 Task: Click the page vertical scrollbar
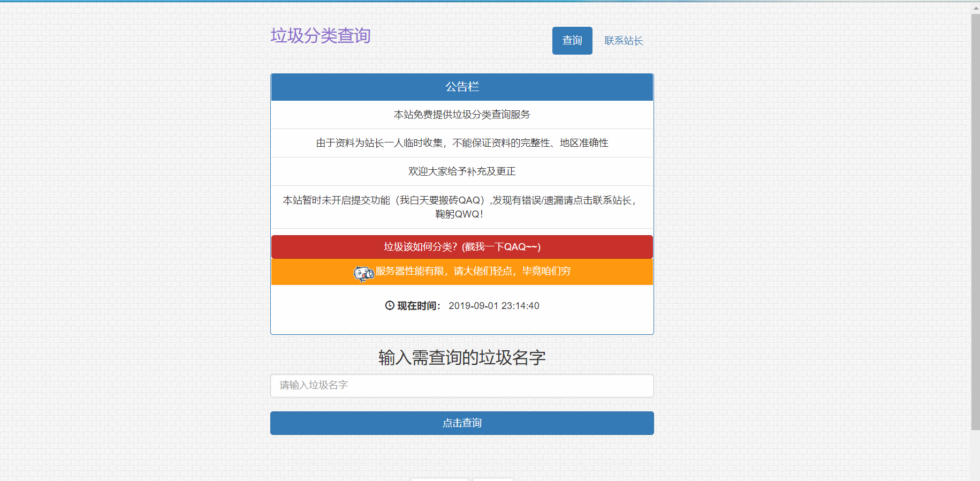pos(975,222)
